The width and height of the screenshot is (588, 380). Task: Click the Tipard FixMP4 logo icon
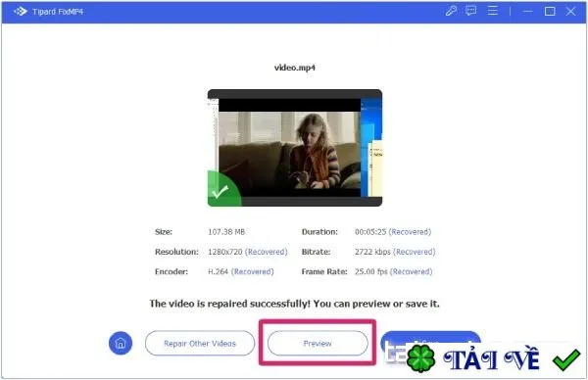click(21, 12)
